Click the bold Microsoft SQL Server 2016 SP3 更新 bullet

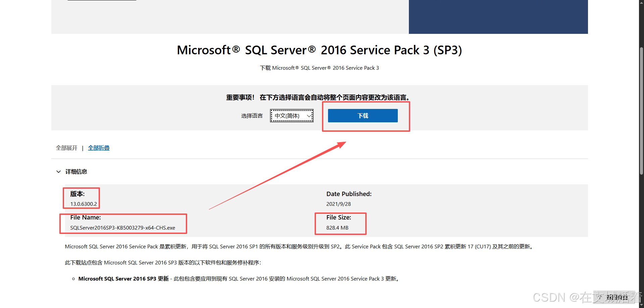pos(123,279)
